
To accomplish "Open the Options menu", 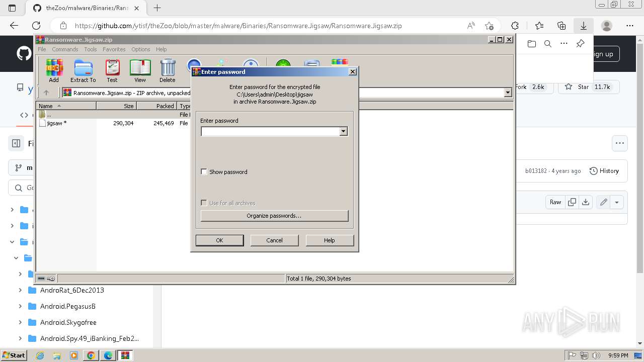I will click(x=141, y=49).
